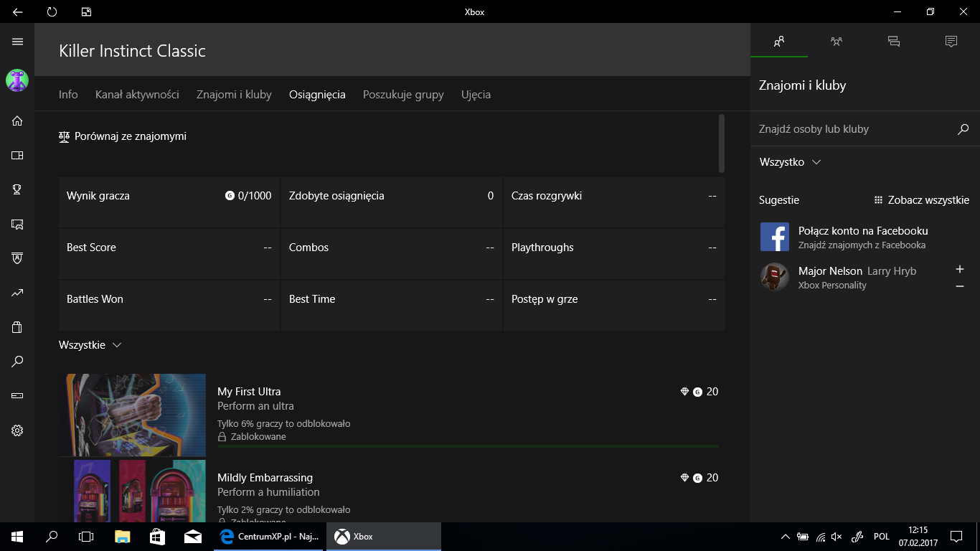Click the Playthroughs stat tile

coord(614,254)
